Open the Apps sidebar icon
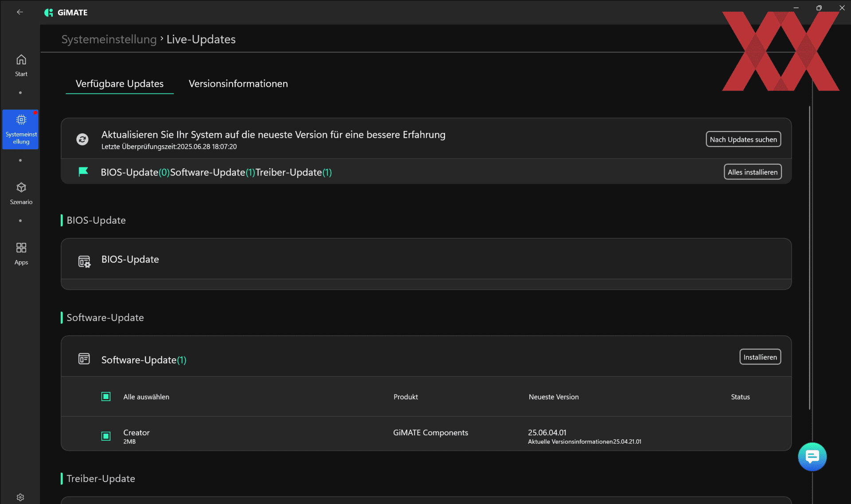The height and width of the screenshot is (504, 851). (x=21, y=253)
